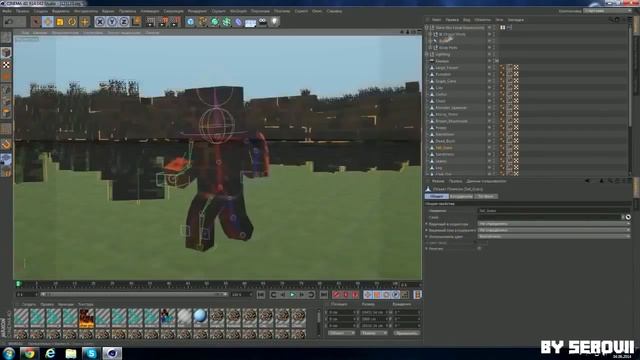Add a light object from toolbar
Screen dimensions: 640x360
click(x=275, y=22)
